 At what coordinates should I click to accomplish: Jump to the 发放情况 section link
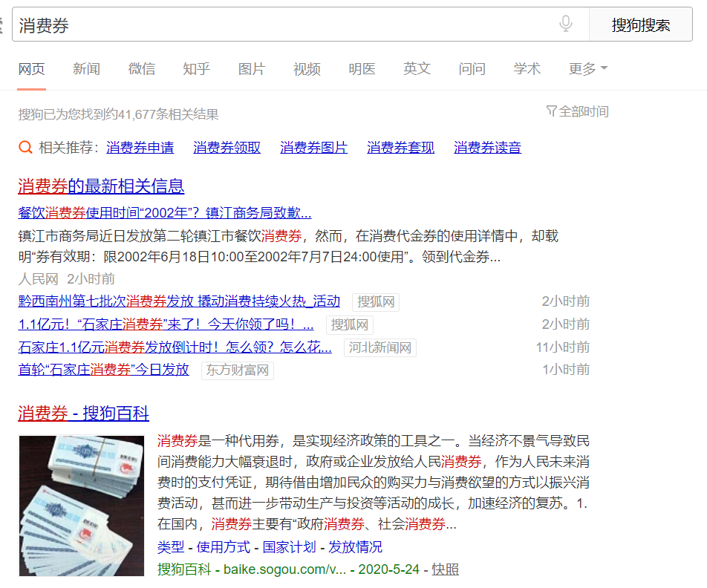click(355, 547)
